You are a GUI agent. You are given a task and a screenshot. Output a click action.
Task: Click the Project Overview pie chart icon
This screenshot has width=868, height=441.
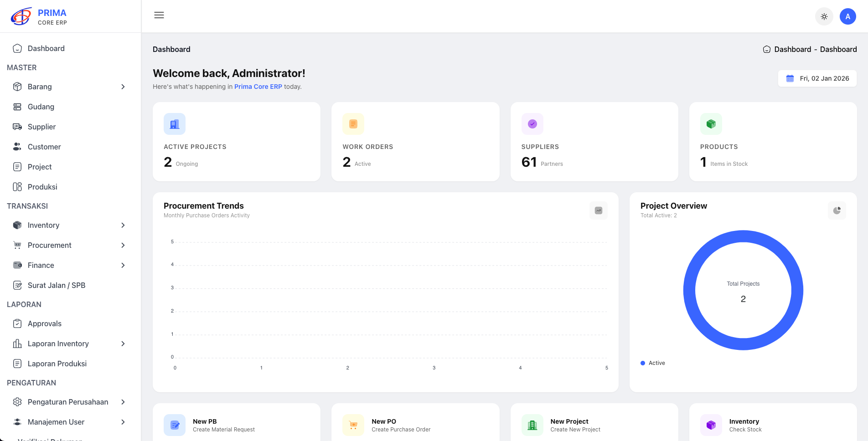[837, 210]
